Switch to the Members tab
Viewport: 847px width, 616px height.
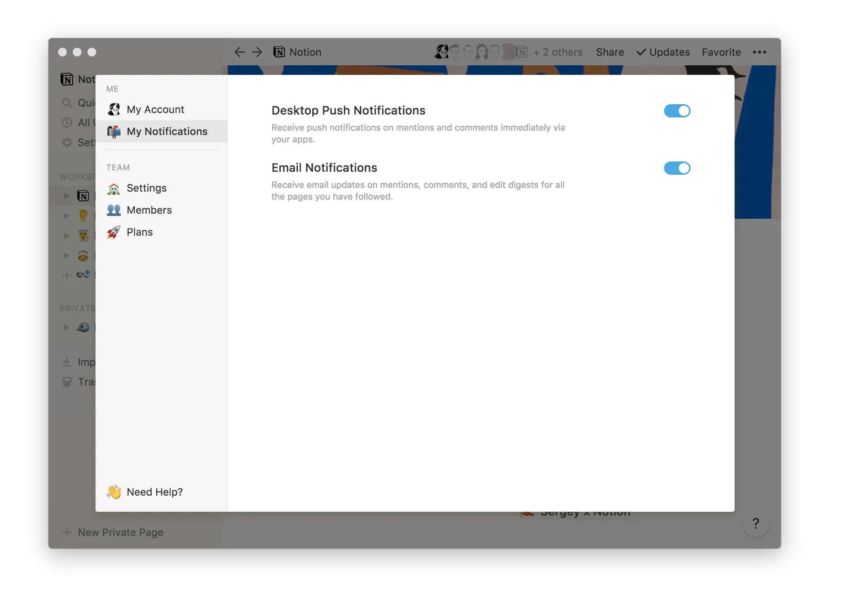point(149,210)
